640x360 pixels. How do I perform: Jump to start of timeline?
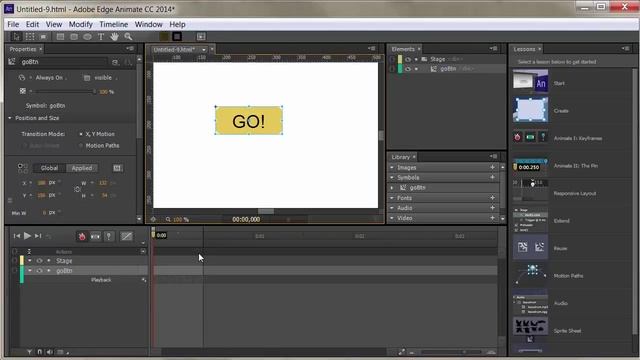(17, 236)
